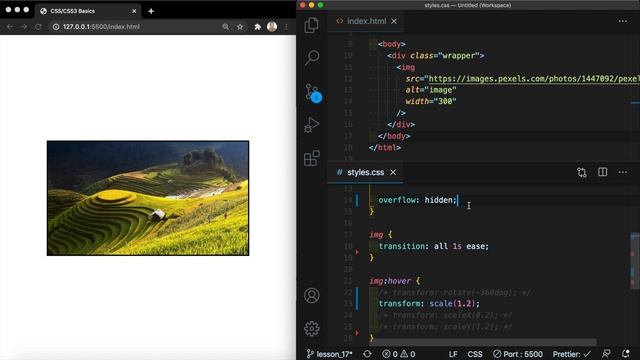This screenshot has width=640, height=360.
Task: Click the width="300" attribute line
Action: pos(431,101)
